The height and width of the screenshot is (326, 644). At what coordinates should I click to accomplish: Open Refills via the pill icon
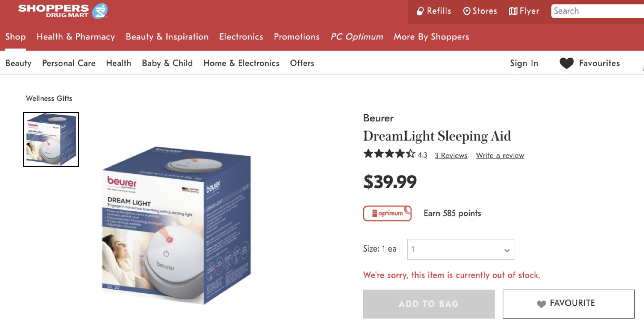coord(420,11)
